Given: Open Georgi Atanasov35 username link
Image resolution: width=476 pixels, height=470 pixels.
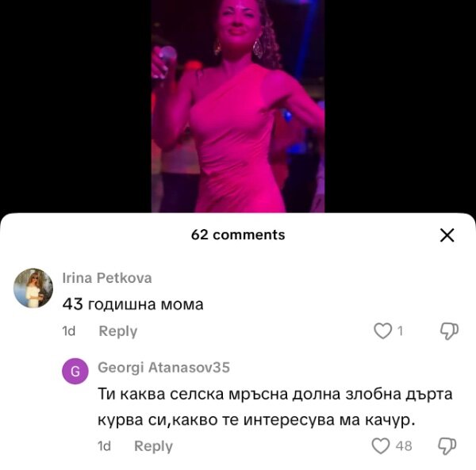Looking at the screenshot, I should pos(163,367).
